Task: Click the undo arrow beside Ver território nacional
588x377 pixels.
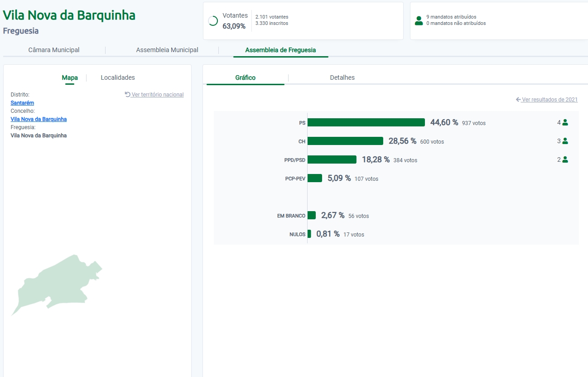Action: pos(128,94)
